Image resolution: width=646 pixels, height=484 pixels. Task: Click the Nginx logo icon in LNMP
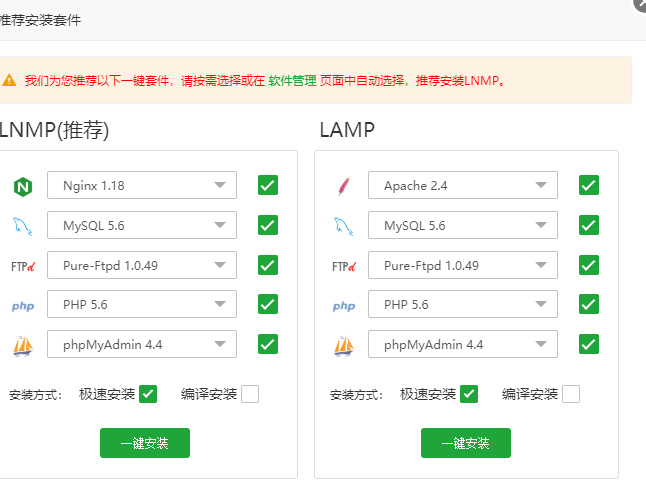(x=23, y=186)
